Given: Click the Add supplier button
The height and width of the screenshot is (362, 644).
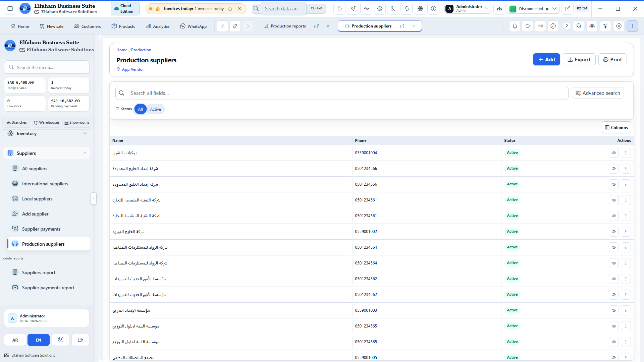Looking at the screenshot, I should tap(546, 59).
